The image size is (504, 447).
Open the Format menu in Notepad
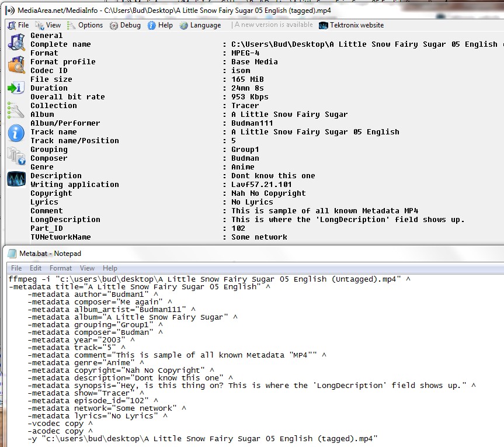point(61,268)
